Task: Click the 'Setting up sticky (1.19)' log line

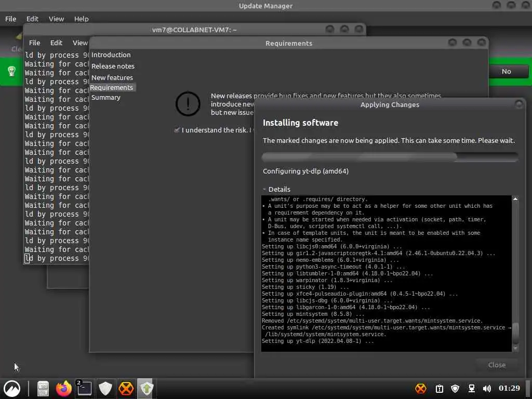Action: [305, 287]
